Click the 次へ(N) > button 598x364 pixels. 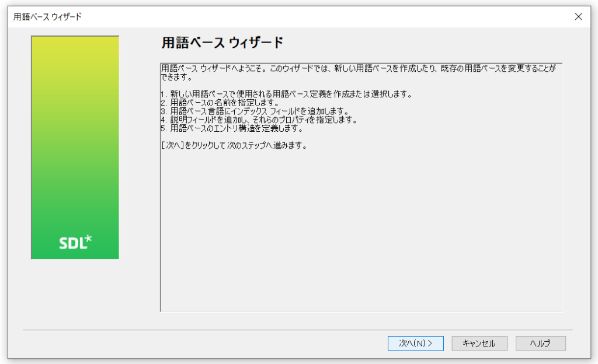[x=415, y=344]
